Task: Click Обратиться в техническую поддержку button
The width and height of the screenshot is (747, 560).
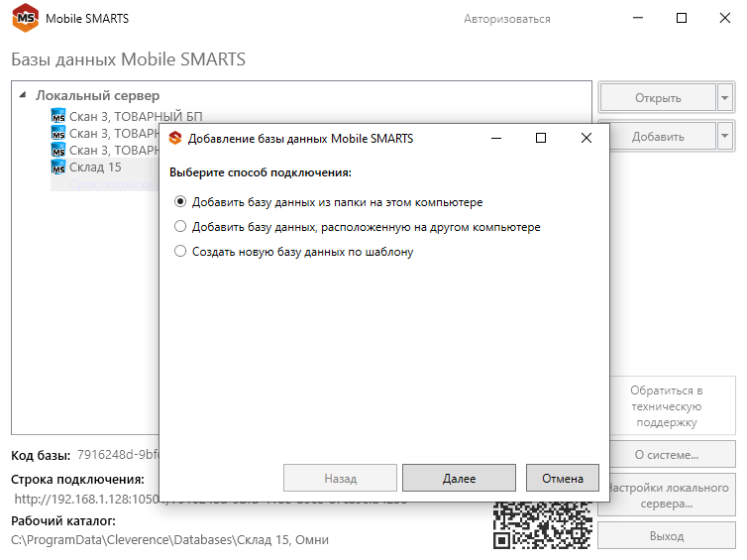Action: pyautogui.click(x=667, y=406)
